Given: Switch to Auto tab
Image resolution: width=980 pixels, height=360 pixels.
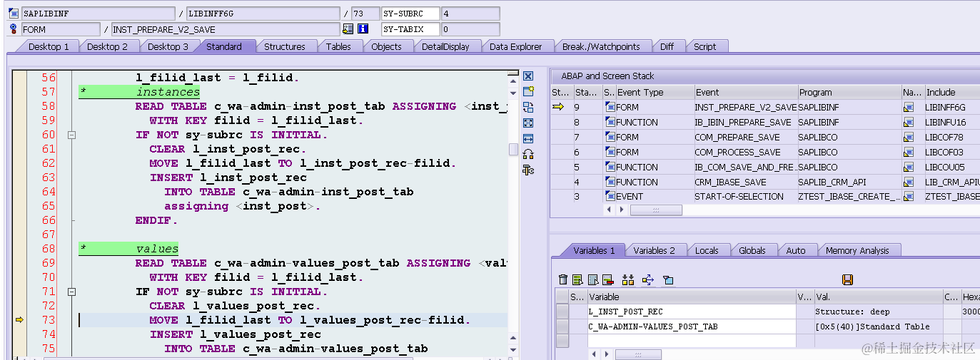Looking at the screenshot, I should pyautogui.click(x=796, y=250).
